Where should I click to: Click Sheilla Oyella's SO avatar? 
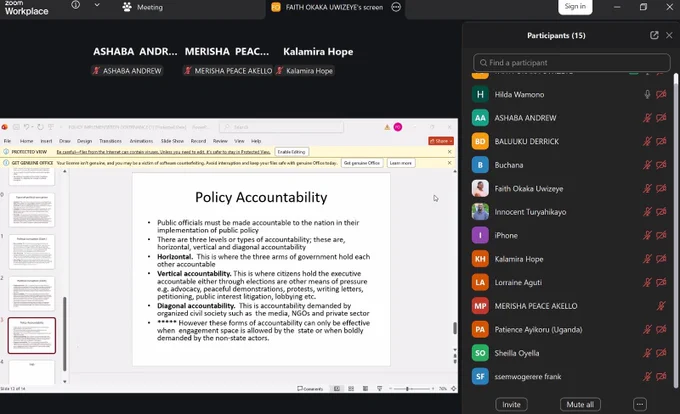[480, 353]
